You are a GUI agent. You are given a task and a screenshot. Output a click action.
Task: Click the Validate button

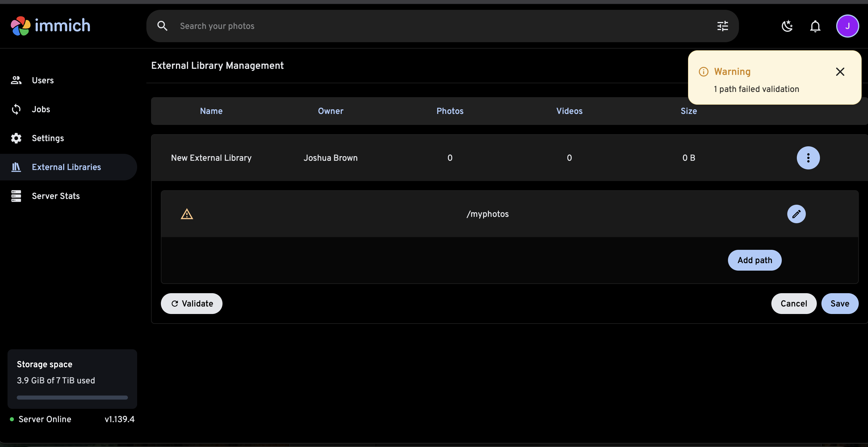pos(191,304)
